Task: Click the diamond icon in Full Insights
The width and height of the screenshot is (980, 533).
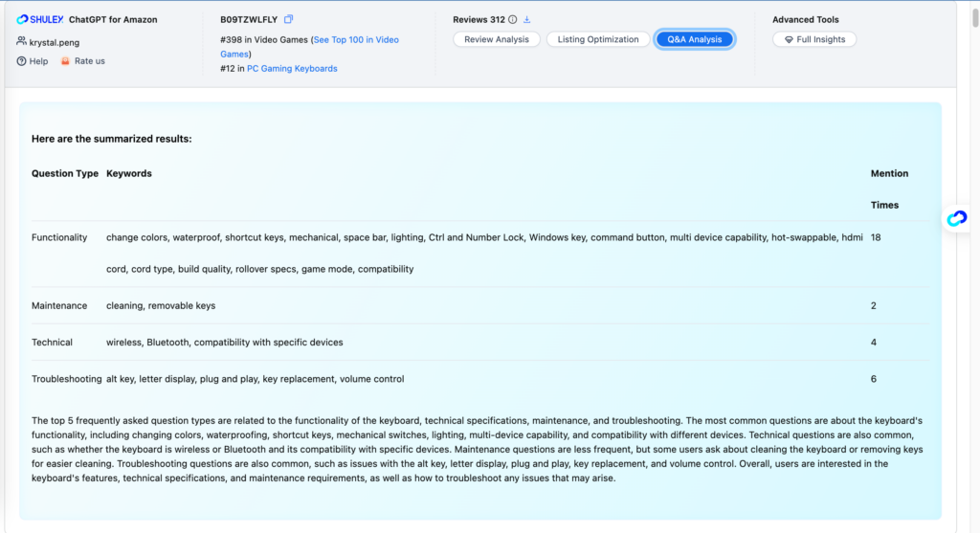Action: [789, 39]
